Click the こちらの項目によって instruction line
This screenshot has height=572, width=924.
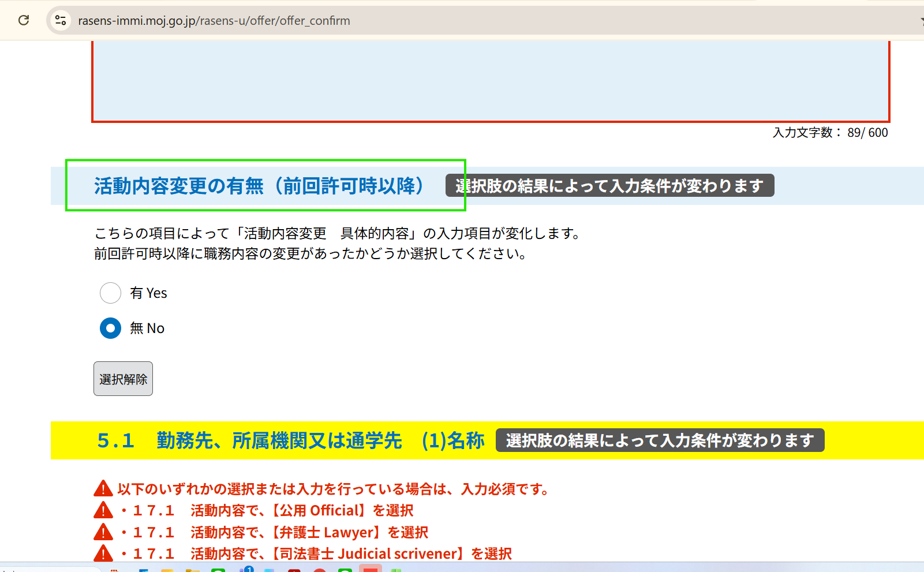[x=337, y=233]
